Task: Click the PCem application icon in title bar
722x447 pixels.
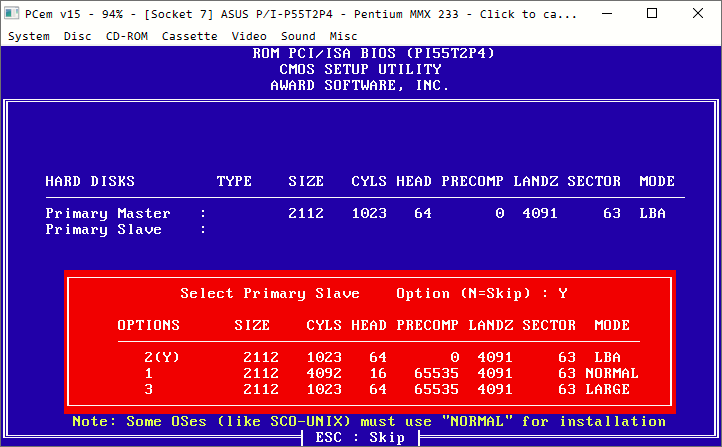Action: tap(12, 13)
